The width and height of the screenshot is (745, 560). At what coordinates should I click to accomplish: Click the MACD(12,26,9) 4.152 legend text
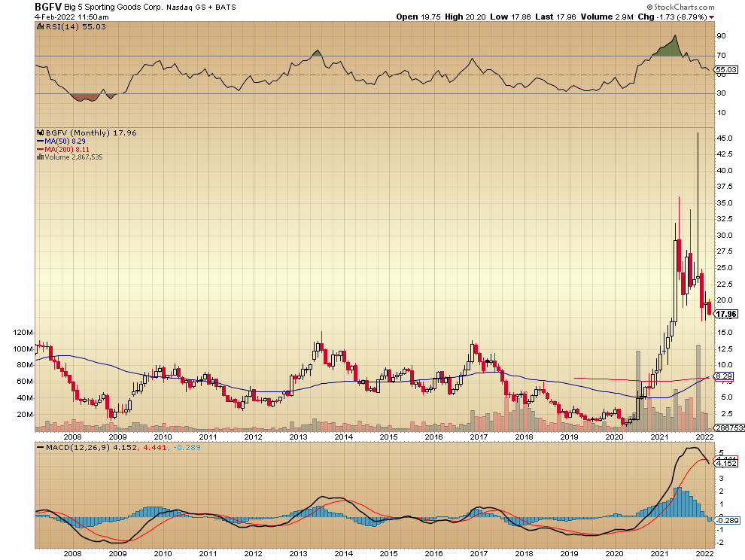tap(91, 447)
